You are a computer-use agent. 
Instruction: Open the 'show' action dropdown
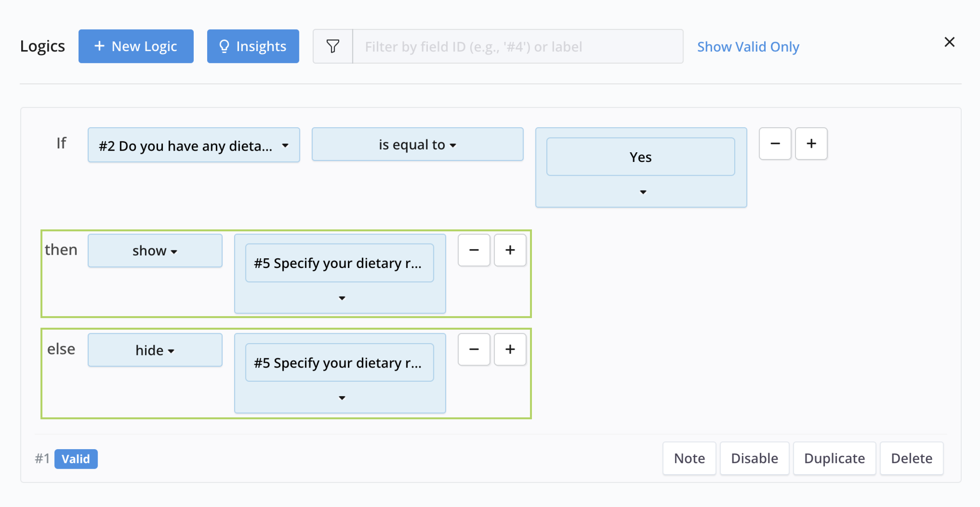[155, 251]
